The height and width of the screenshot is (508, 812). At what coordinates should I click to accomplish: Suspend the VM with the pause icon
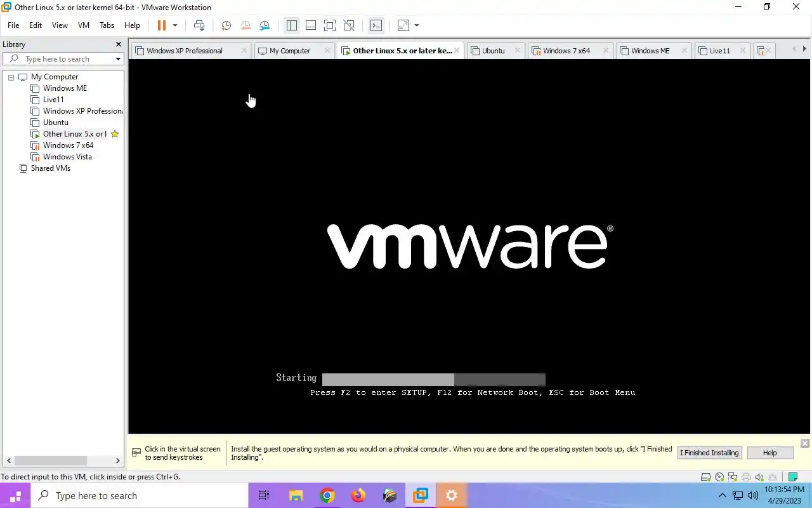point(161,25)
